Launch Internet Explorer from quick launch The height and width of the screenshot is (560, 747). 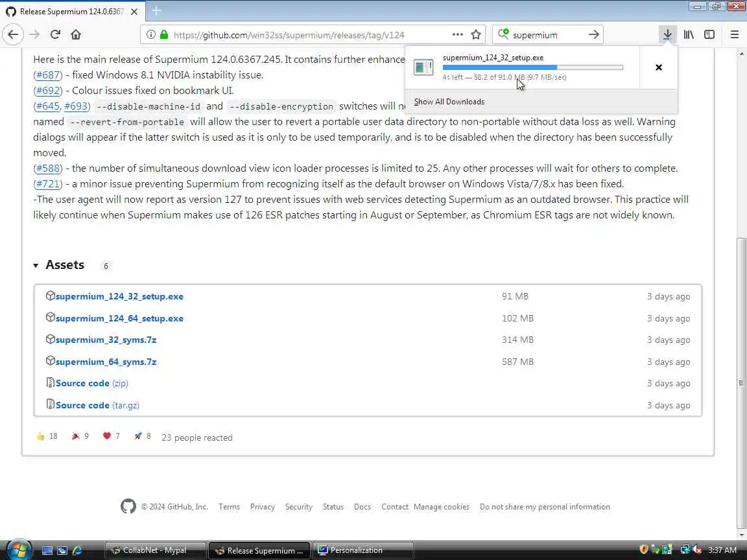tap(77, 550)
